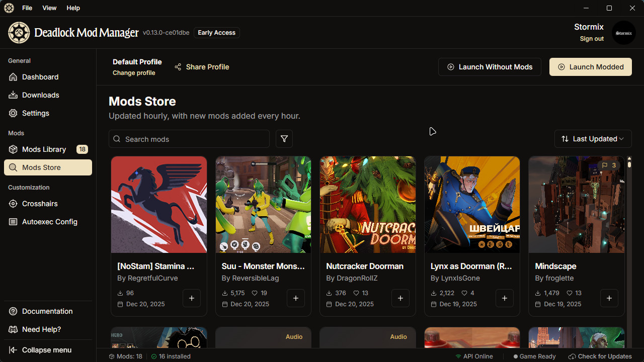The width and height of the screenshot is (644, 362).
Task: Click into the Search mods field
Action: [x=194, y=139]
